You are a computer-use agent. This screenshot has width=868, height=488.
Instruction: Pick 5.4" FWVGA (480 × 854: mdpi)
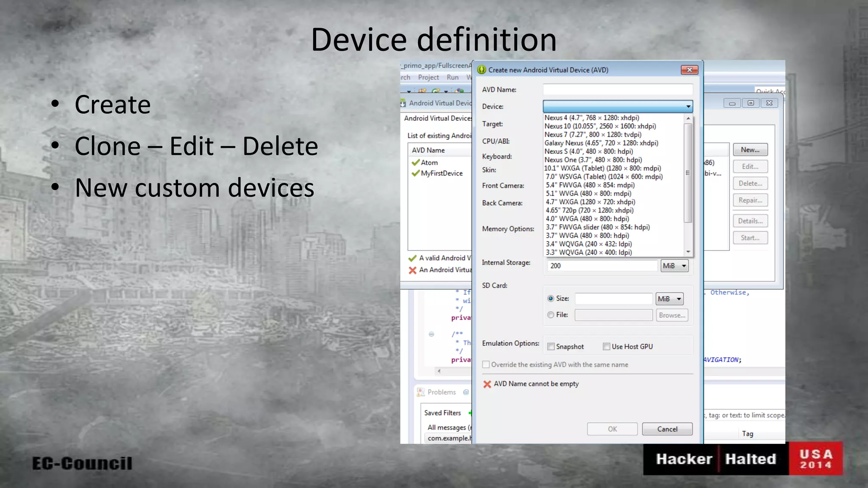point(590,185)
